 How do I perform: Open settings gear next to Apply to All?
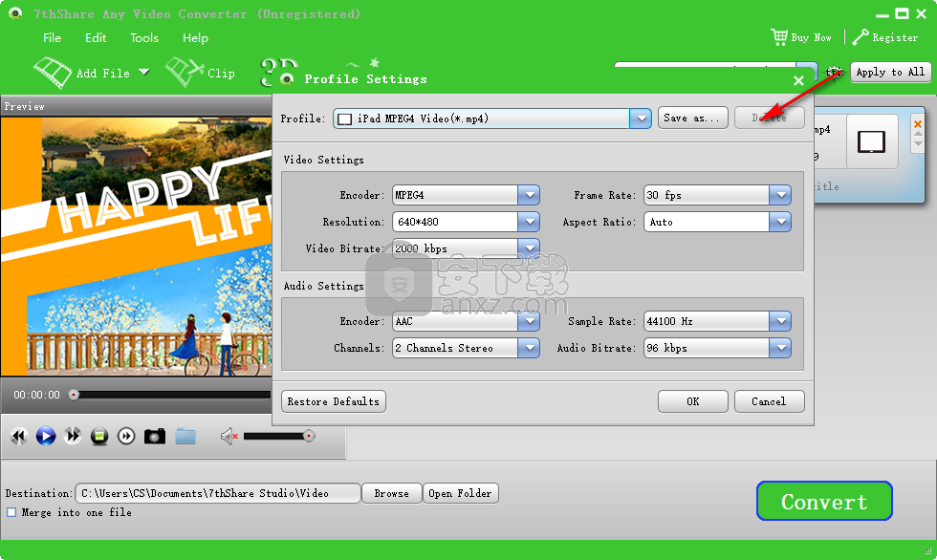click(834, 72)
